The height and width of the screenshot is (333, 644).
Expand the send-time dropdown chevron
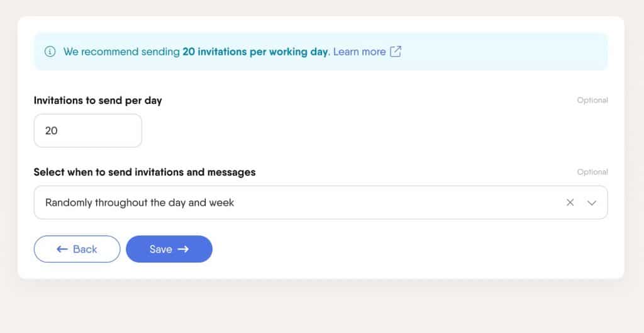(591, 203)
